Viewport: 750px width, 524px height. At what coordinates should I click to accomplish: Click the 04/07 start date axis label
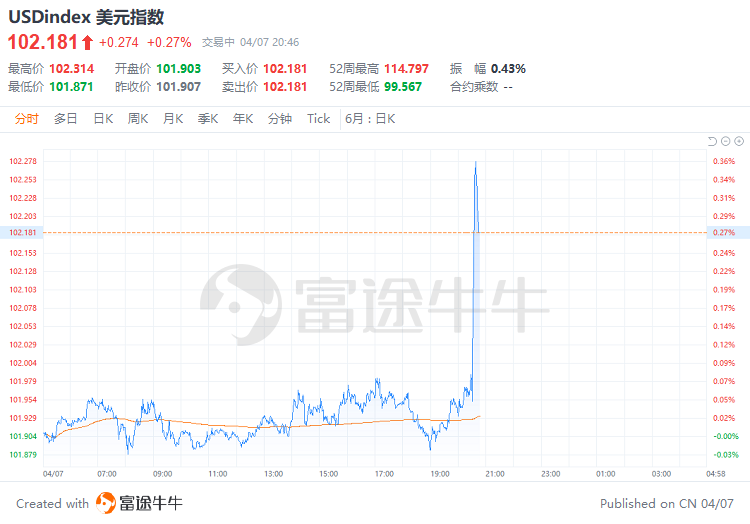(53, 474)
